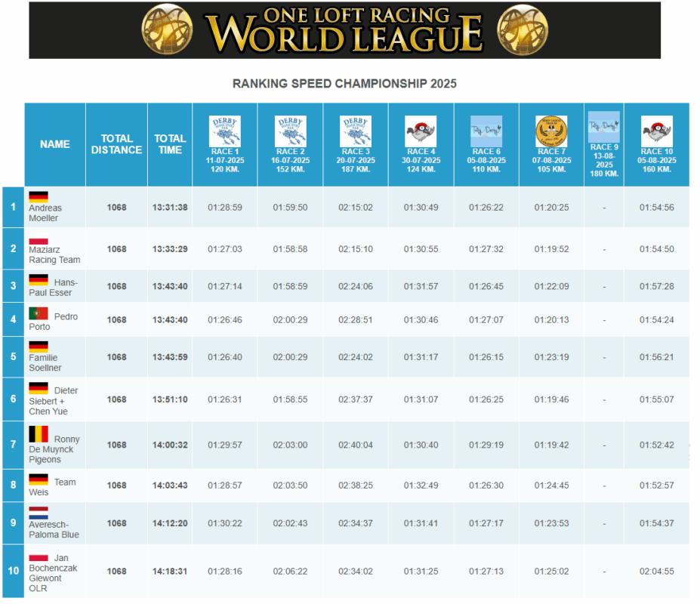Click the golden globe before the World League title
This screenshot has width=700, height=604.
tap(167, 29)
